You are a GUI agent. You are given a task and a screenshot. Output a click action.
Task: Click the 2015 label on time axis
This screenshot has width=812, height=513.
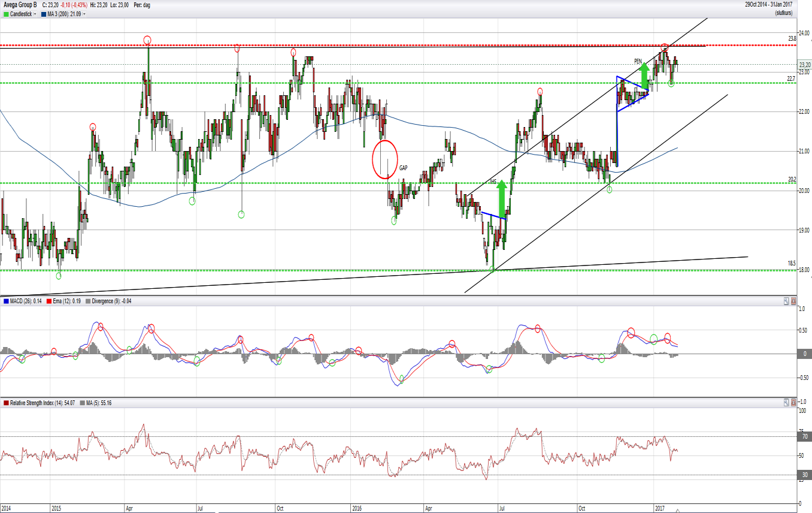point(56,508)
